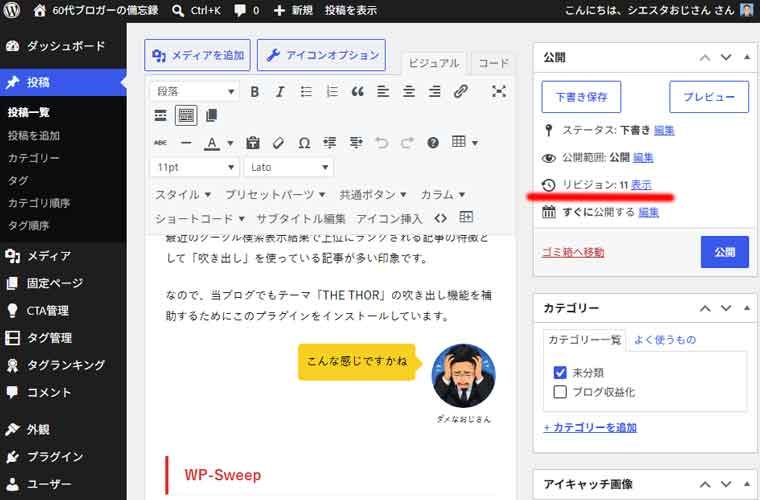Switch to the ビジュアル editor tab

433,63
